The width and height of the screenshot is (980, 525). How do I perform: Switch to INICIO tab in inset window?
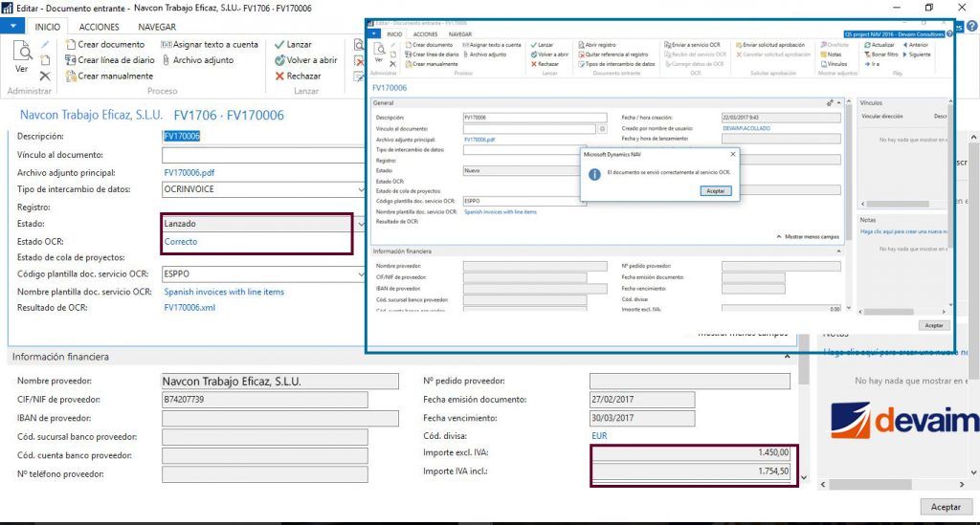point(394,34)
